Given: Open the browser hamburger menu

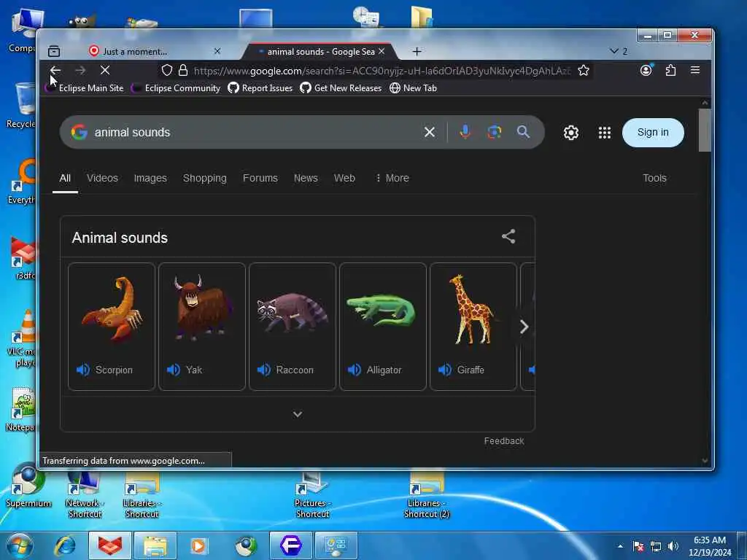Looking at the screenshot, I should click(695, 70).
